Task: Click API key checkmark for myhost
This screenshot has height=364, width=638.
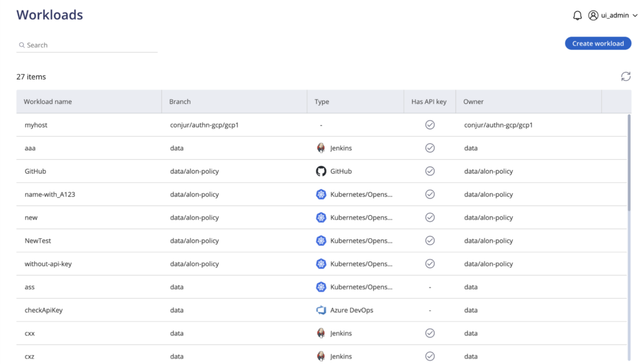Action: tap(430, 124)
